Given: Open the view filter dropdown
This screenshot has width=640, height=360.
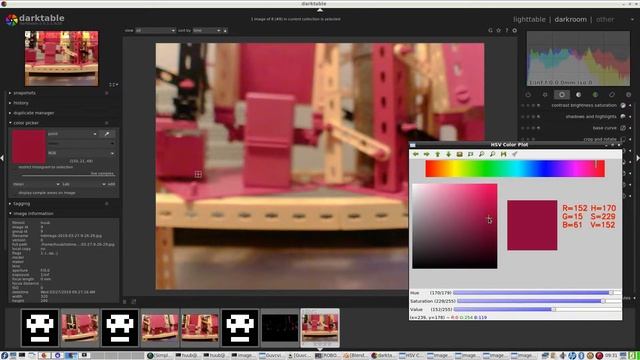Looking at the screenshot, I should coord(156,31).
